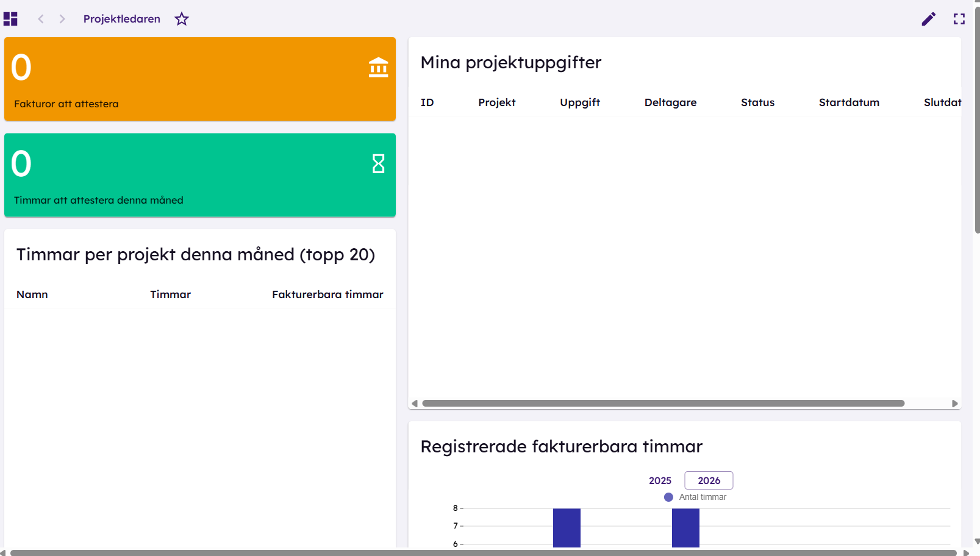Select the 2025 year tab
Screen dimensions: 980x556
coord(660,480)
